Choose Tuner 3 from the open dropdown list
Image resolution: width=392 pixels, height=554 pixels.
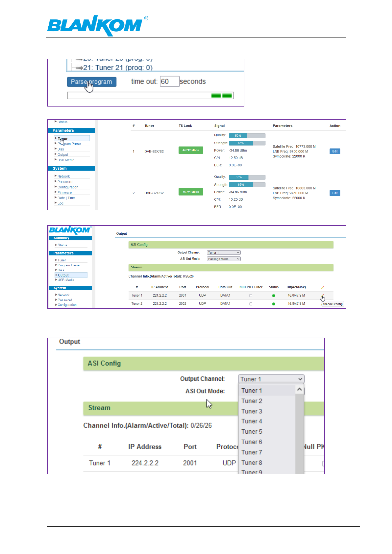(x=266, y=411)
